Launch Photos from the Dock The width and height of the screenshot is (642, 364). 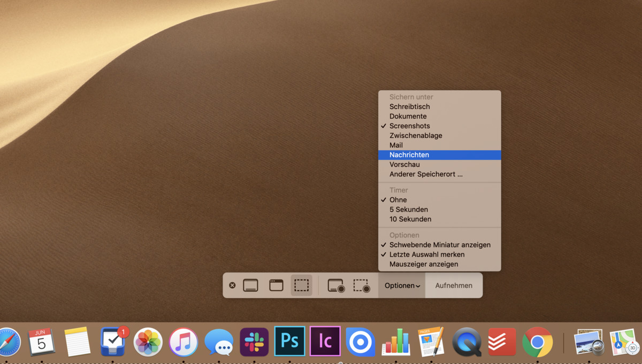pyautogui.click(x=148, y=342)
